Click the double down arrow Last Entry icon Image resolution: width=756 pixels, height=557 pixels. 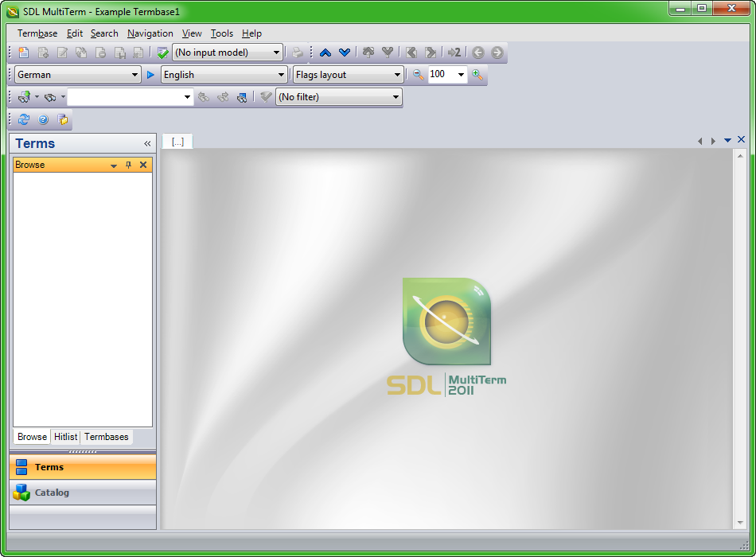click(388, 52)
